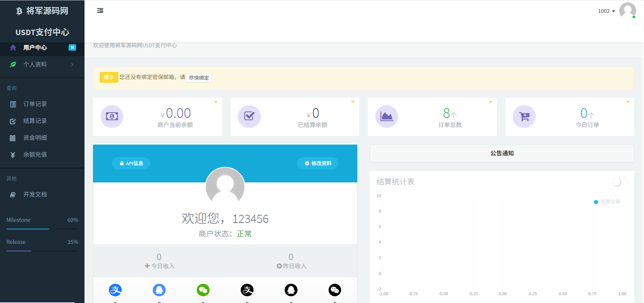Image resolution: width=644 pixels, height=303 pixels.
Task: Click the 已结算余额 value ¥0
Action: pyautogui.click(x=313, y=113)
